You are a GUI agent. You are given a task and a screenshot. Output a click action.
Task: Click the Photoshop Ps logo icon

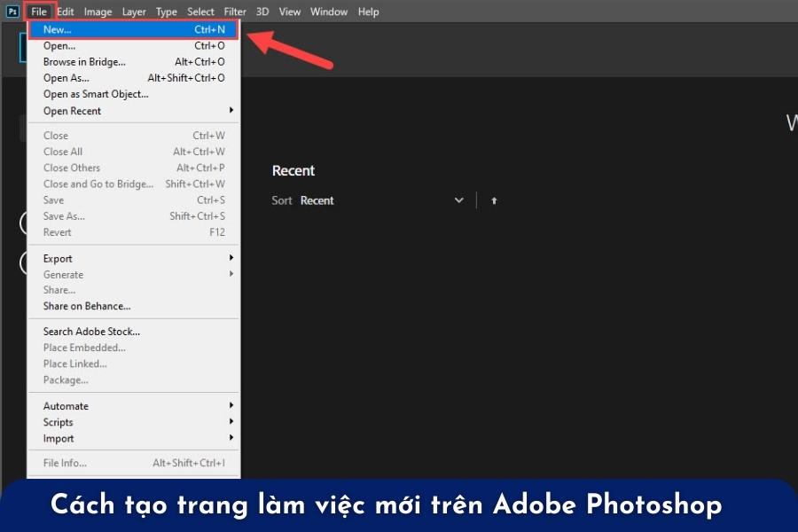(x=11, y=12)
